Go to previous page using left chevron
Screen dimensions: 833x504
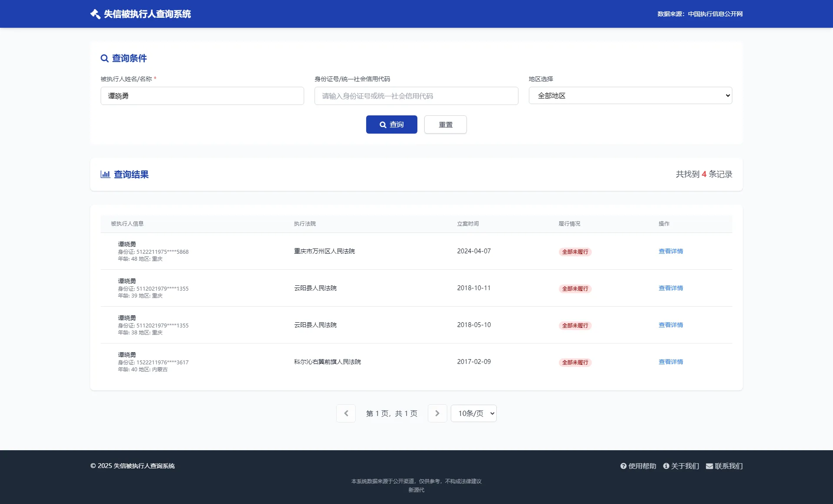(346, 413)
